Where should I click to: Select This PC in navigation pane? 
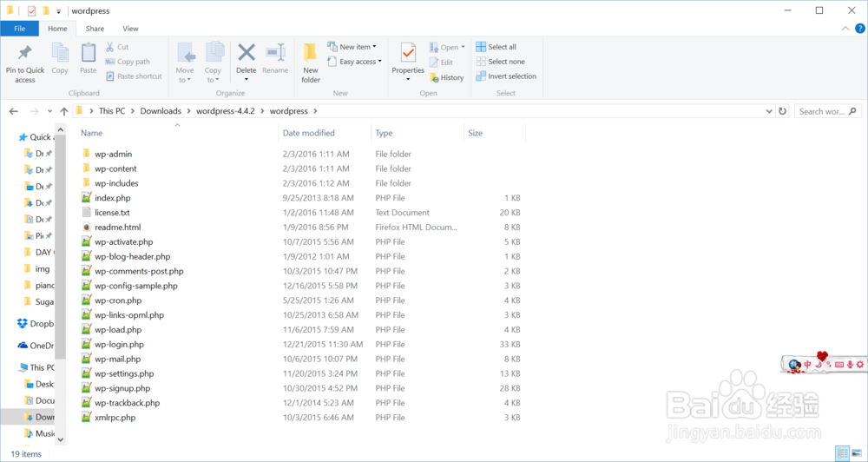coord(36,367)
